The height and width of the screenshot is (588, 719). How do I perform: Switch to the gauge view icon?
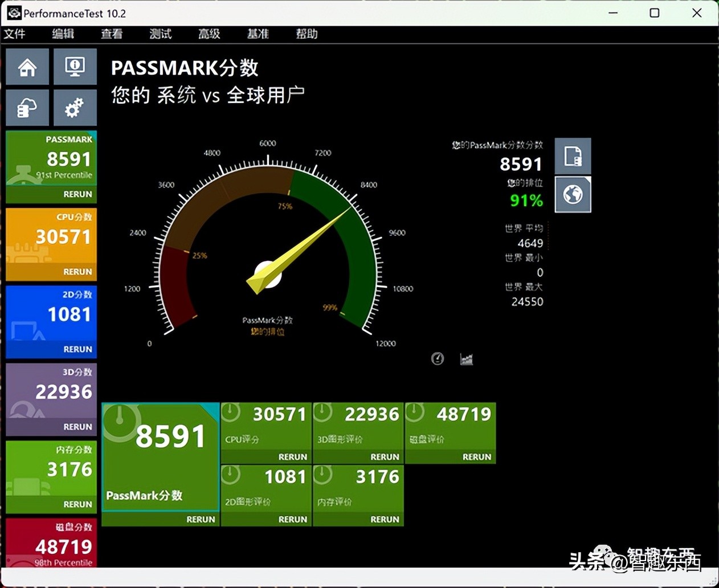[x=438, y=358]
